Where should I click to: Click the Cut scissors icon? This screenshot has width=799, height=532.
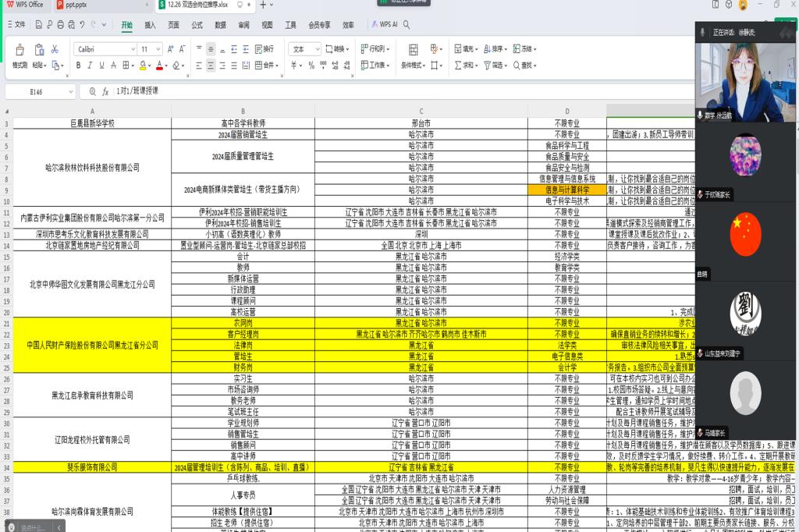pos(55,49)
